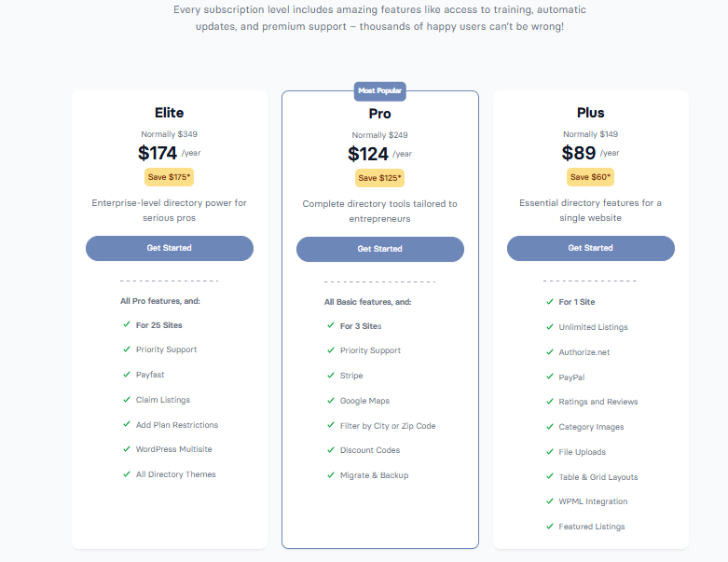
Task: Click checkmark next to Google Maps
Action: click(x=331, y=401)
